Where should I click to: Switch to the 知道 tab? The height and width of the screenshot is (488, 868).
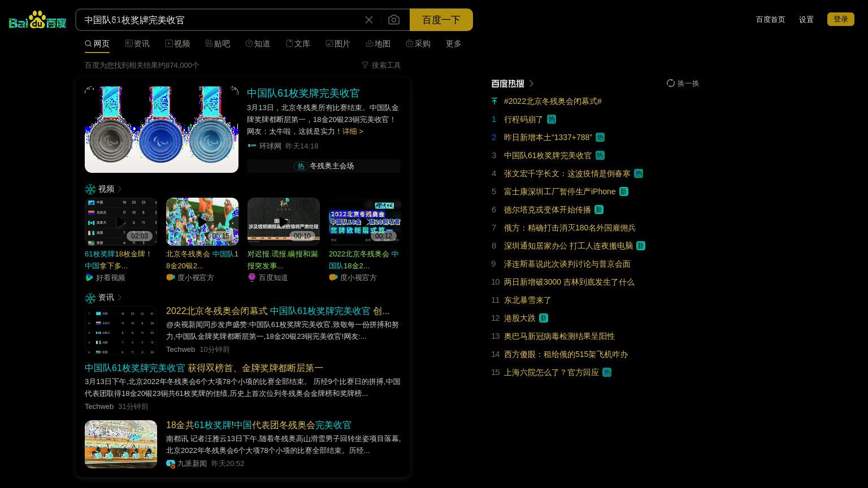[x=258, y=43]
